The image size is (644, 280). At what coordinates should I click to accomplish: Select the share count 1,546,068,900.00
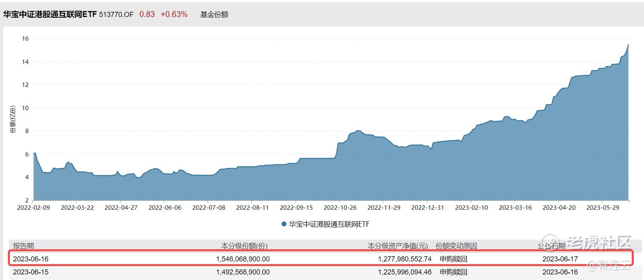[243, 259]
